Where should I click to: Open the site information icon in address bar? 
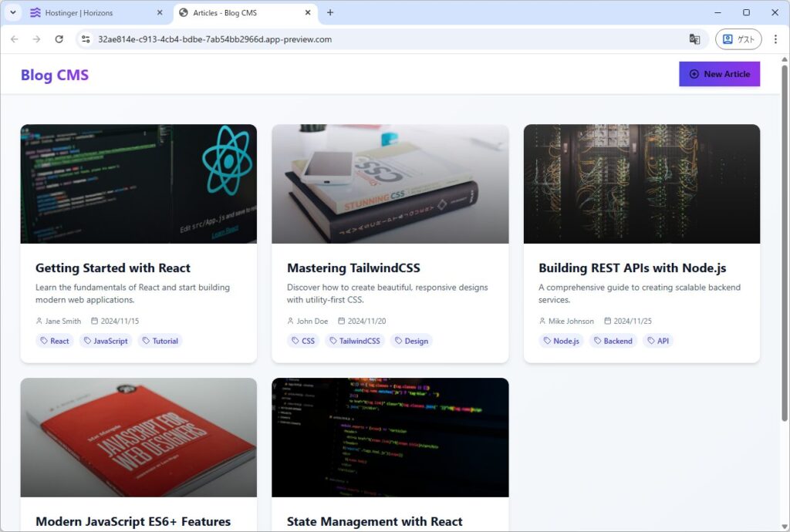[86, 39]
